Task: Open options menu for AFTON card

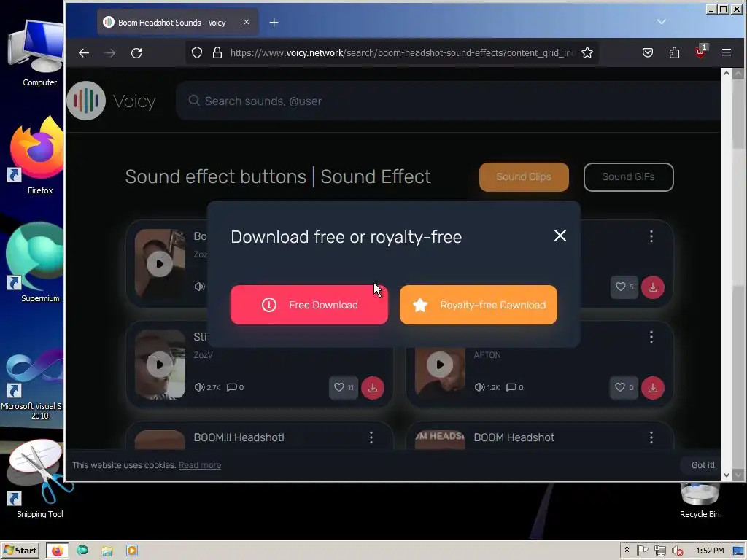Action: 651,337
